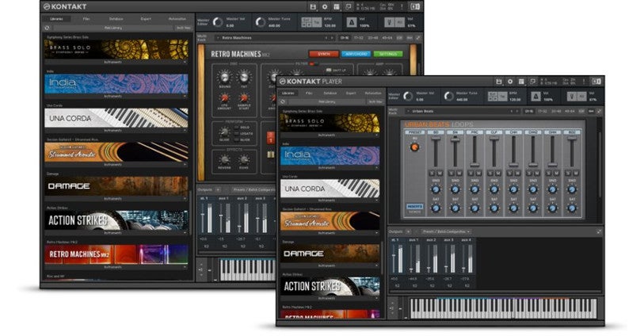
Task: Select Files tab in Kontakt Player
Action: [x=309, y=94]
